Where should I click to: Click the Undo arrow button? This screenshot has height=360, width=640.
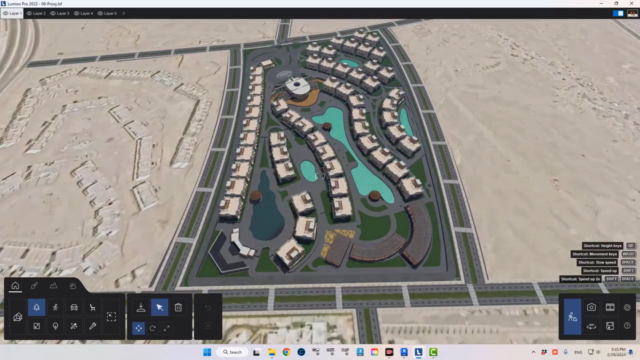(208, 307)
